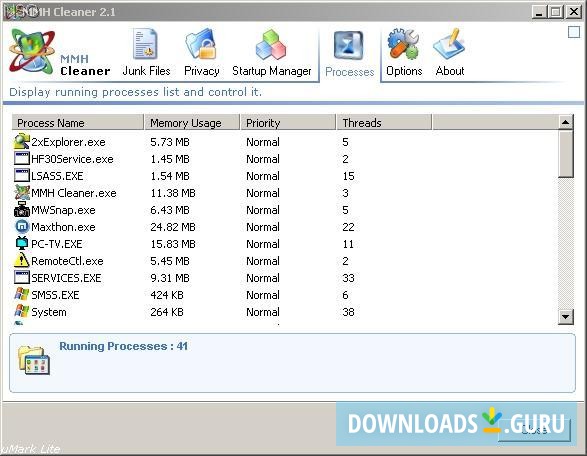Click the 15.83 MB memory value
587x456 pixels.
pos(173,244)
